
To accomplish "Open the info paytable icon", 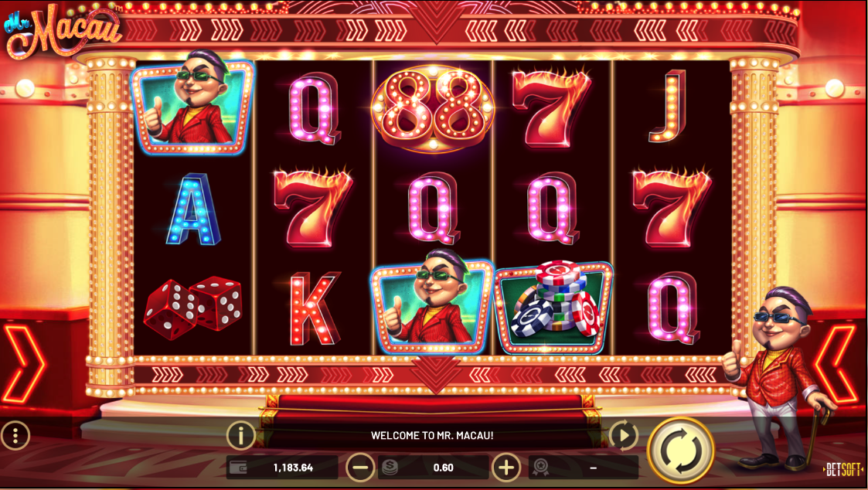I will click(241, 436).
